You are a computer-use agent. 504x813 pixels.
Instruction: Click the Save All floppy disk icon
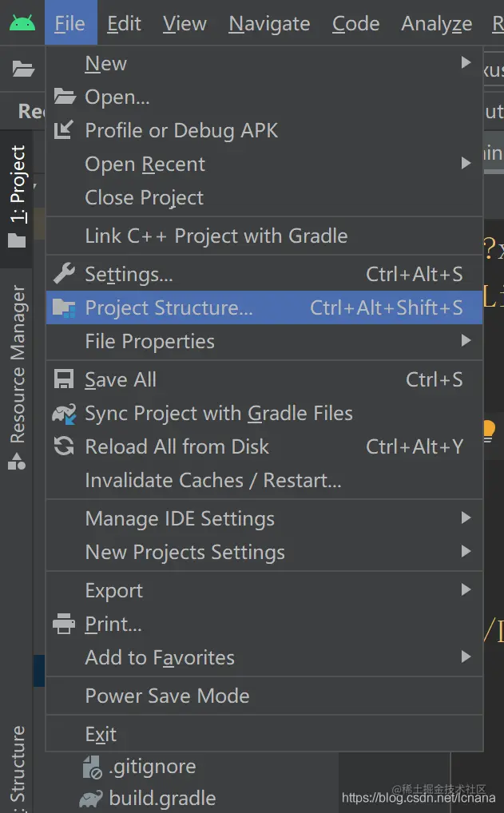click(x=64, y=380)
